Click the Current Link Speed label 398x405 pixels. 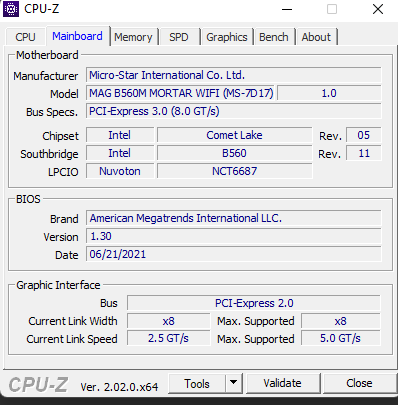click(x=72, y=339)
